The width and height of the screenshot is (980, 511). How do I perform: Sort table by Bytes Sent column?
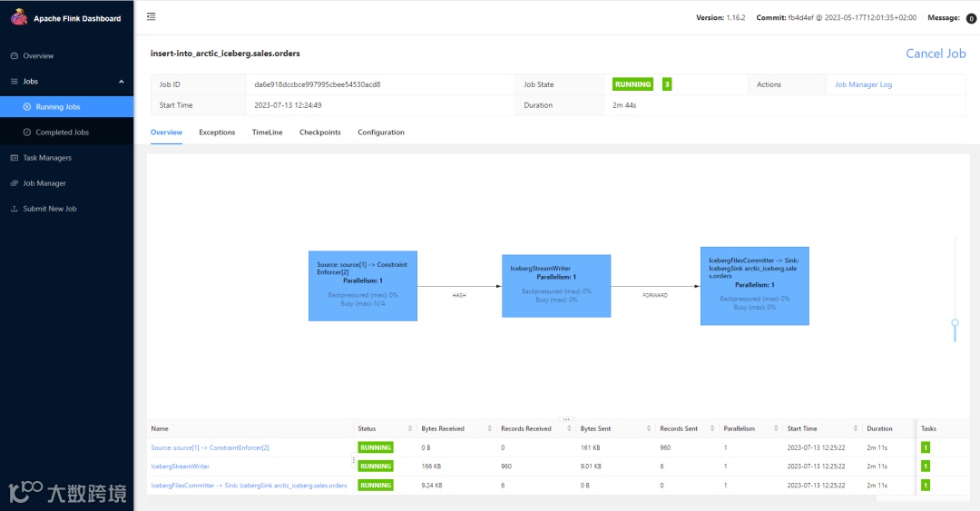coord(649,428)
